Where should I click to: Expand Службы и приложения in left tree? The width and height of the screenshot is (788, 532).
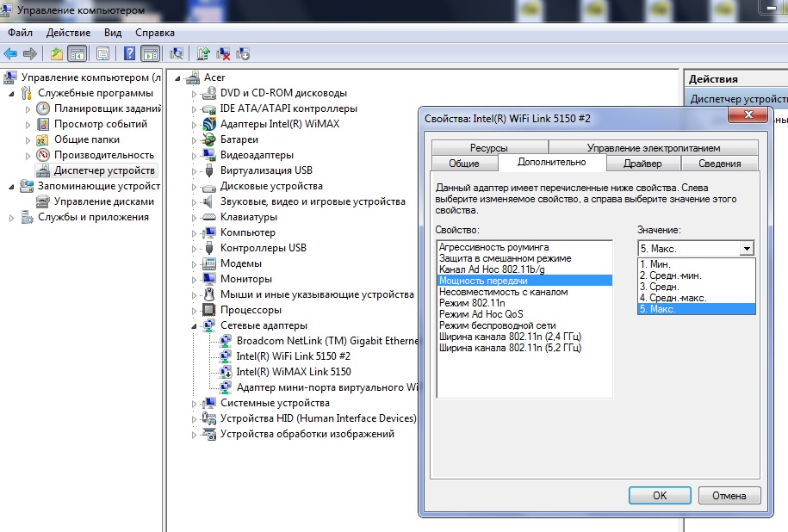tap(12, 218)
